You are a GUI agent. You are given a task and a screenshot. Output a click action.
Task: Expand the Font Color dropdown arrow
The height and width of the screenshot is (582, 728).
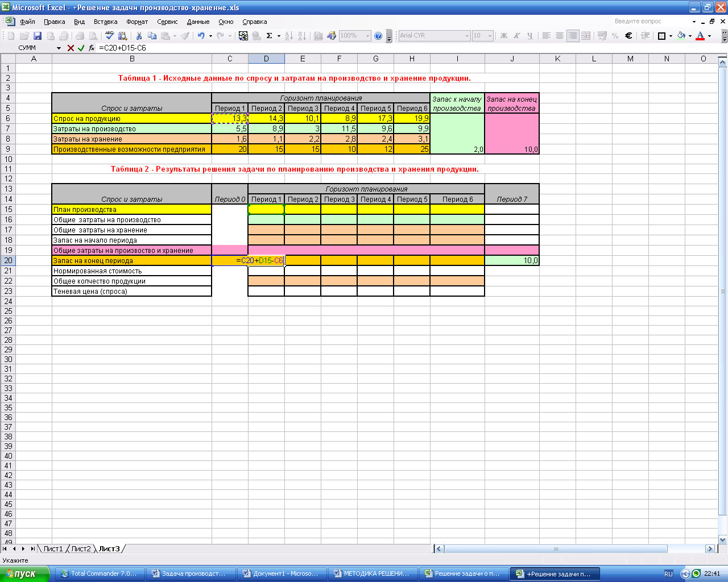(x=710, y=36)
